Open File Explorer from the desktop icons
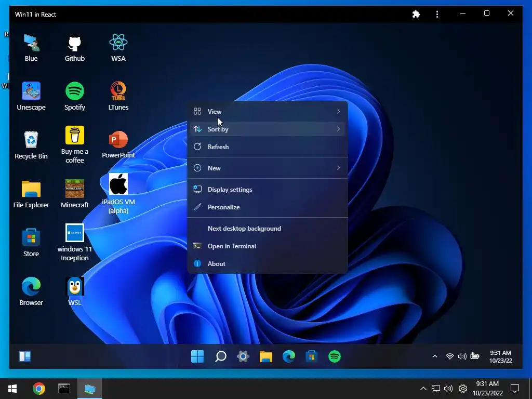Screen dimensions: 532x399 coord(31,194)
